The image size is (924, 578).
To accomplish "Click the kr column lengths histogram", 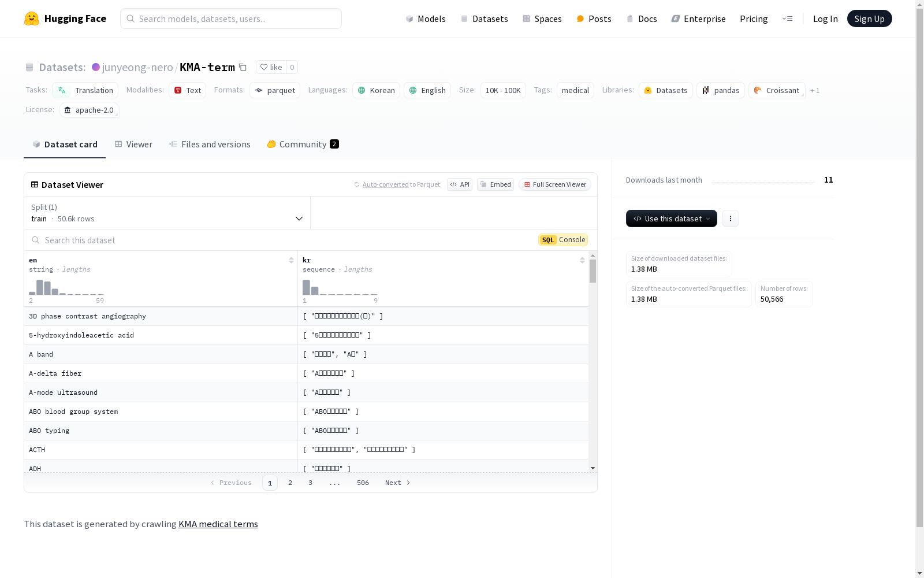I will click(x=340, y=287).
